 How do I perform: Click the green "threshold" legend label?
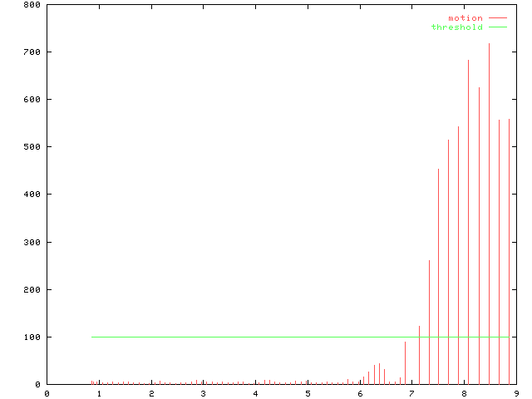pos(456,27)
